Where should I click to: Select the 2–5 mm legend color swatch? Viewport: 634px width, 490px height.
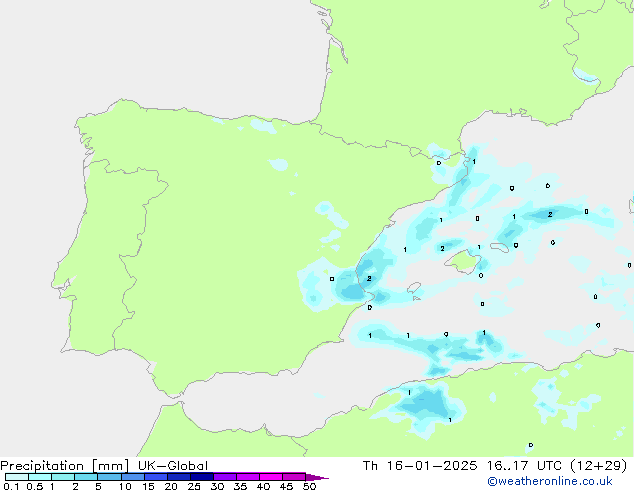[x=86, y=477]
